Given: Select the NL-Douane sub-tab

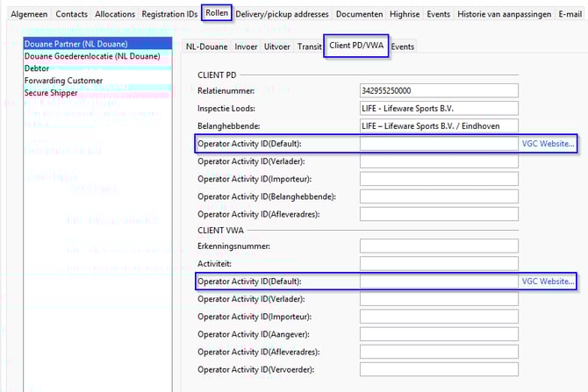Looking at the screenshot, I should 207,46.
